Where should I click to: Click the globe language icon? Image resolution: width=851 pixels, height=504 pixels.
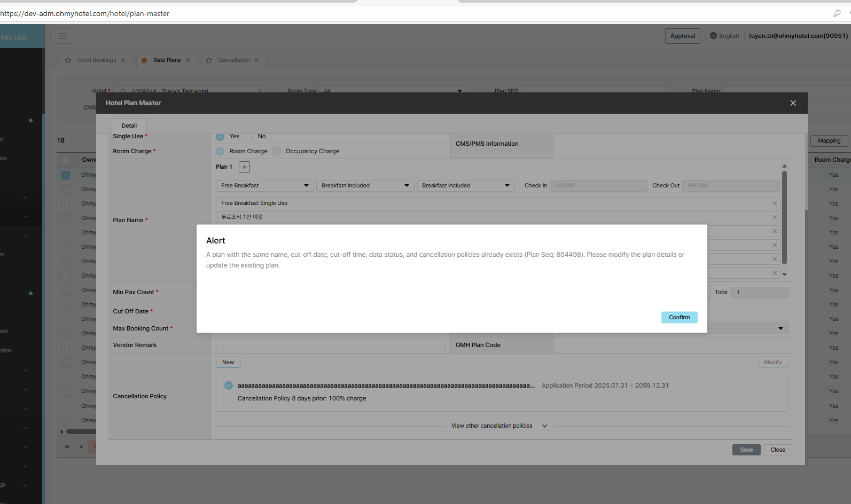tap(713, 36)
